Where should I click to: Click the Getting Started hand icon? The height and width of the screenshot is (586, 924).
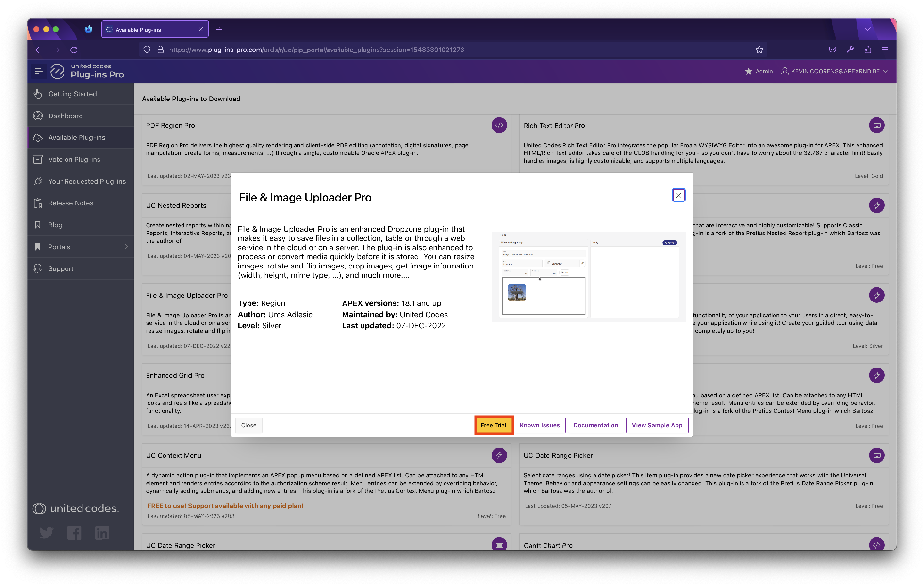pos(38,94)
